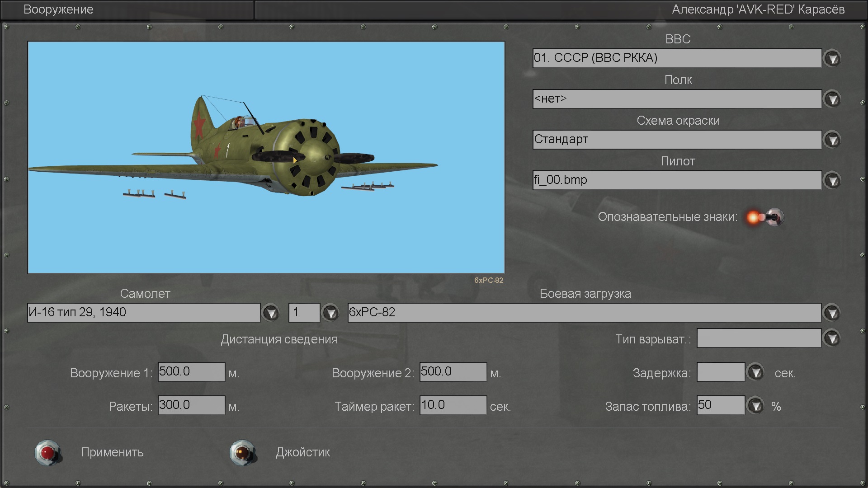Open the ВВС dropdown arrow

pos(832,58)
